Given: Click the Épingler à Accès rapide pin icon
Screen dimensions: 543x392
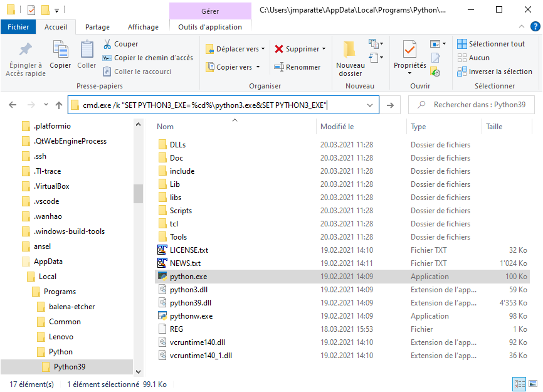Looking at the screenshot, I should point(25,49).
